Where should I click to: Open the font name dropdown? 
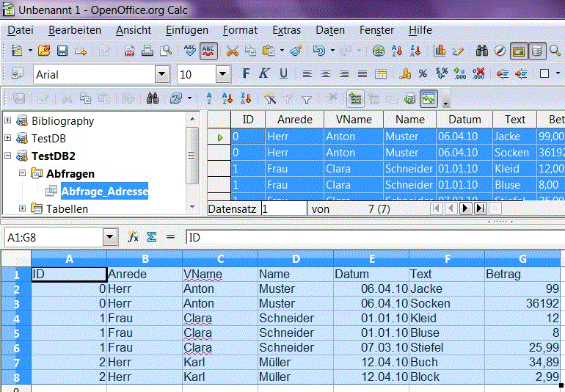point(161,74)
